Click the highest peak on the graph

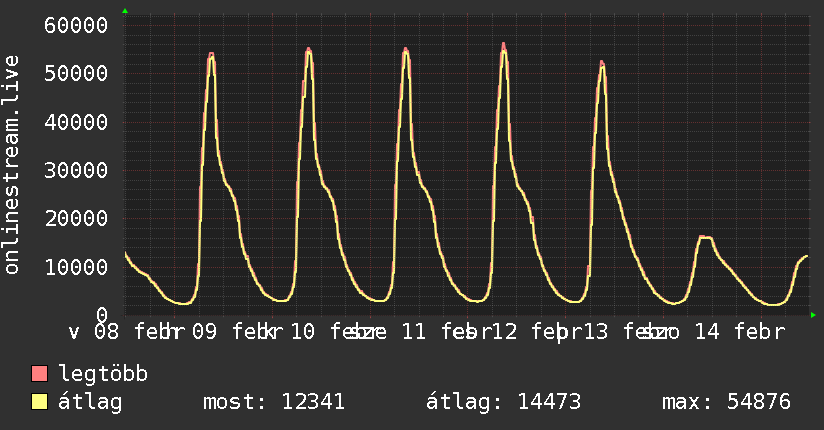[x=503, y=45]
